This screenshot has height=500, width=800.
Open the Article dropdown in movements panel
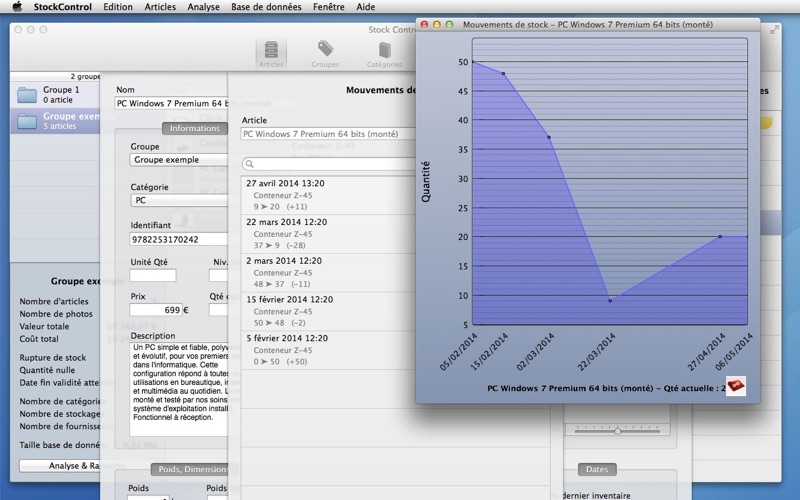click(x=329, y=134)
